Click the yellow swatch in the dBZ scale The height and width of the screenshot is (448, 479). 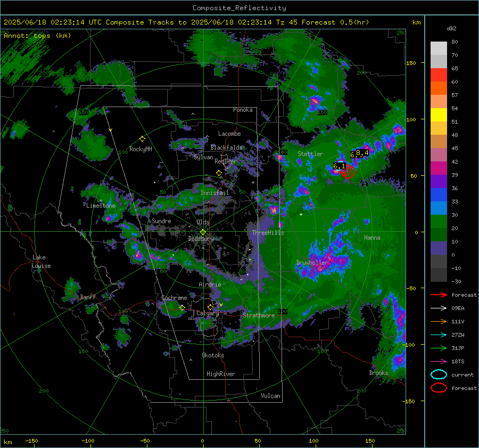(439, 115)
